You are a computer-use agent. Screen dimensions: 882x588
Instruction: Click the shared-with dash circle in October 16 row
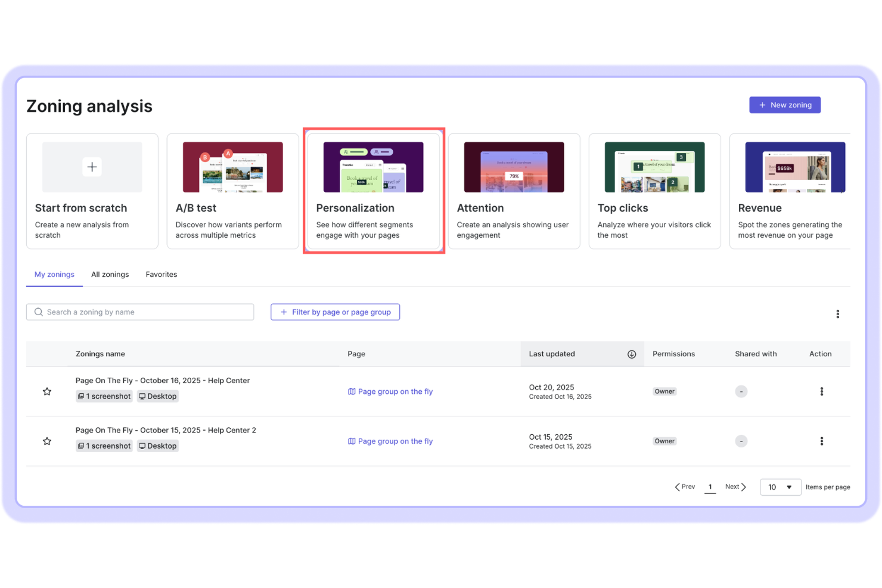pyautogui.click(x=741, y=391)
